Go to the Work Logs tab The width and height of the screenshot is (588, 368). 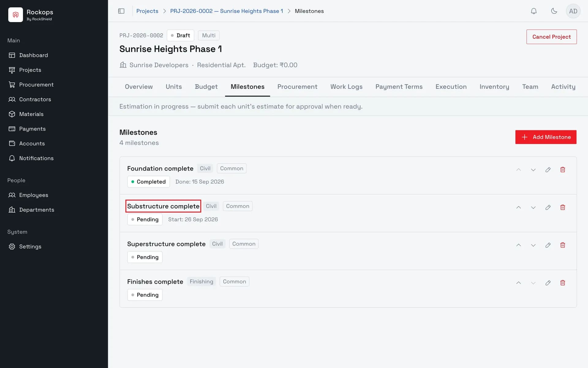pos(346,87)
